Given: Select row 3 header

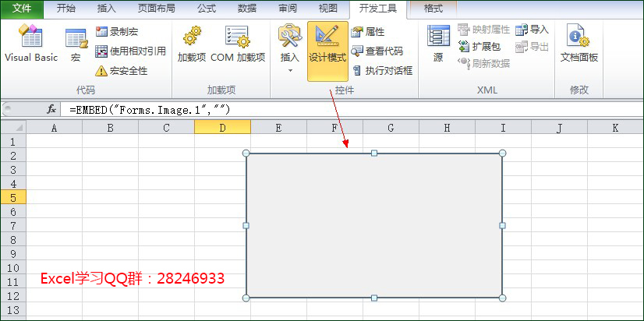Looking at the screenshot, I should coord(13,170).
